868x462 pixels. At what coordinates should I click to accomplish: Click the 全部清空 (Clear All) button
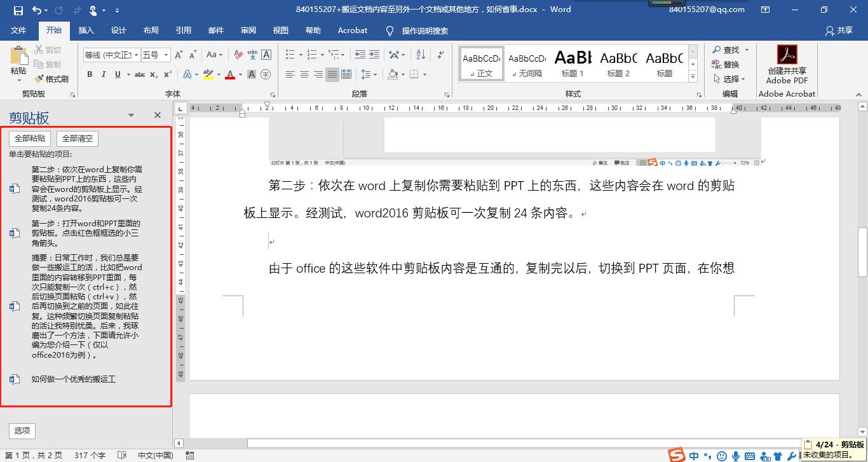[x=77, y=139]
